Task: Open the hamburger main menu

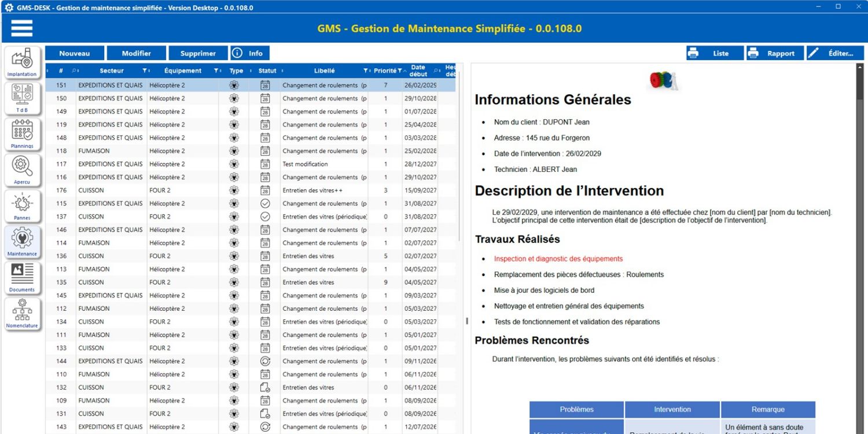Action: click(x=22, y=28)
